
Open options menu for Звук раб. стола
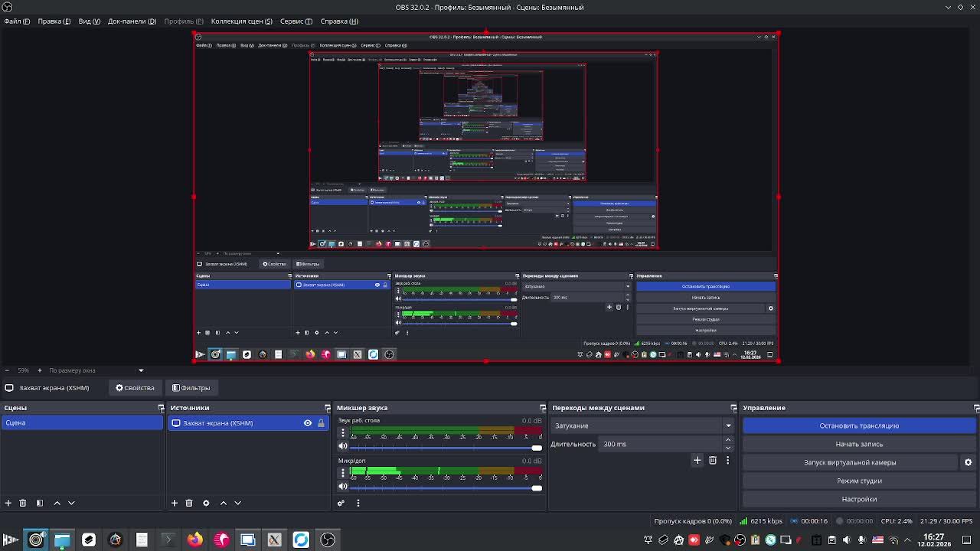[x=343, y=432]
